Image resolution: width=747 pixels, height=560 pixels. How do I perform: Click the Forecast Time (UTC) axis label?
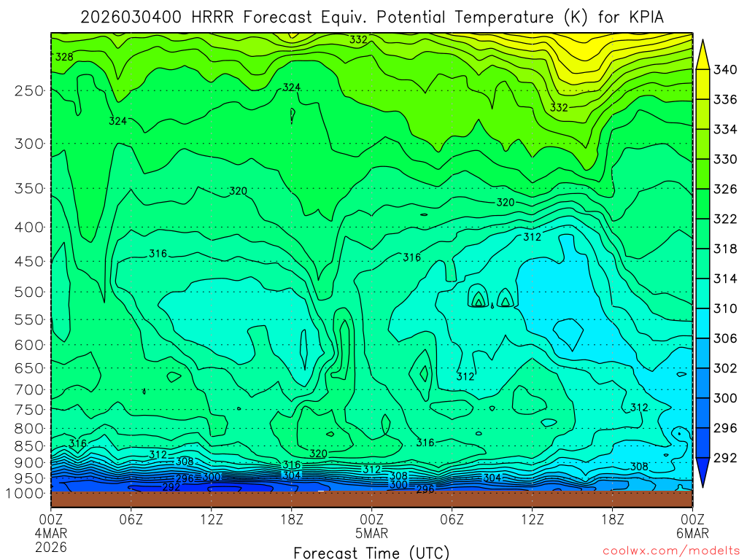[x=371, y=553]
